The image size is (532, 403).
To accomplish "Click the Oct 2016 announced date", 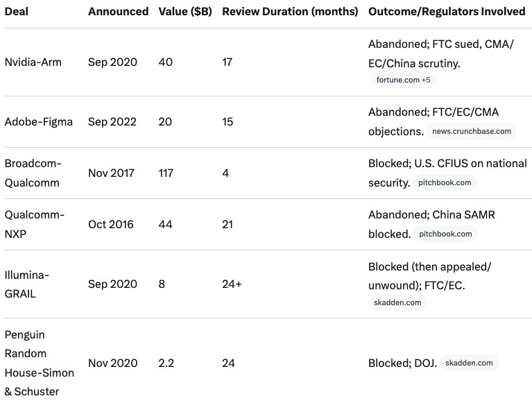I will click(111, 225).
